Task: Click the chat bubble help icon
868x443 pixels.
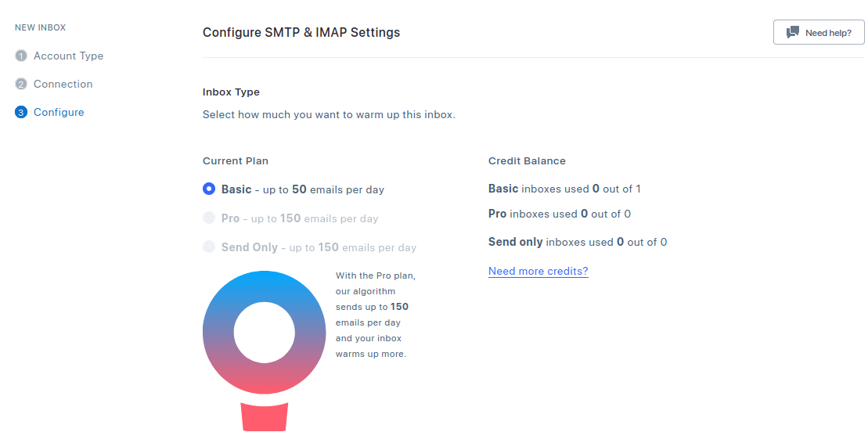Action: tap(793, 33)
